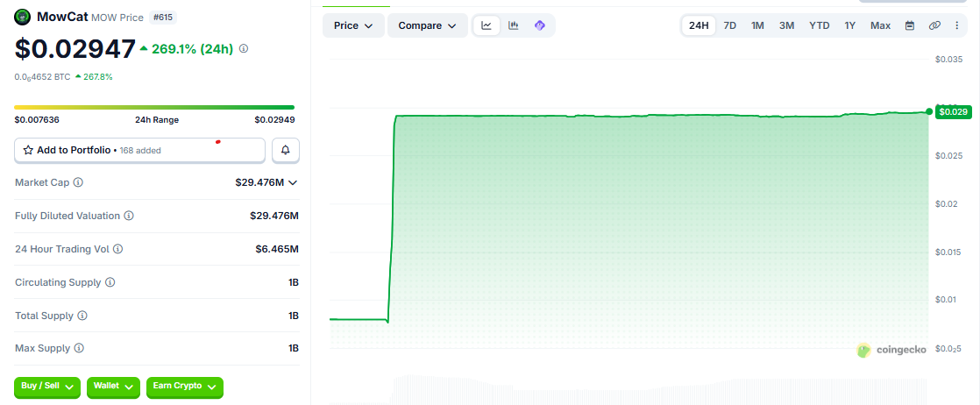This screenshot has width=980, height=405.
Task: Select the 1M time range tab
Action: click(757, 25)
